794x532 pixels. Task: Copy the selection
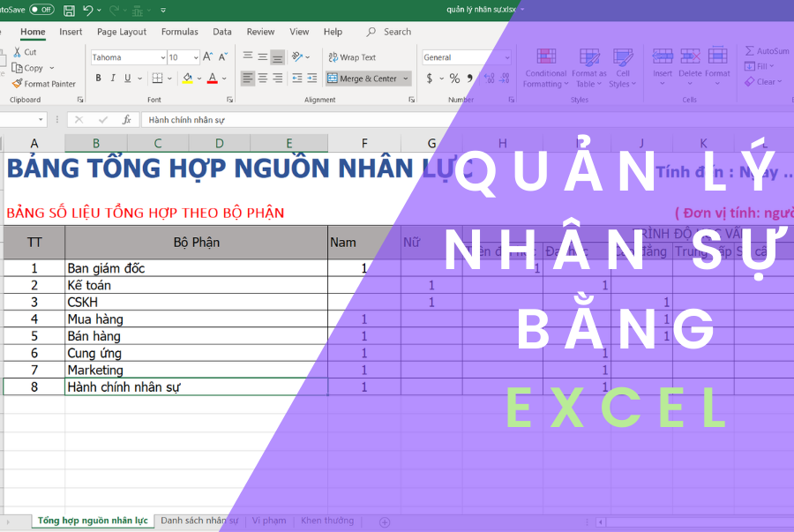(28, 68)
